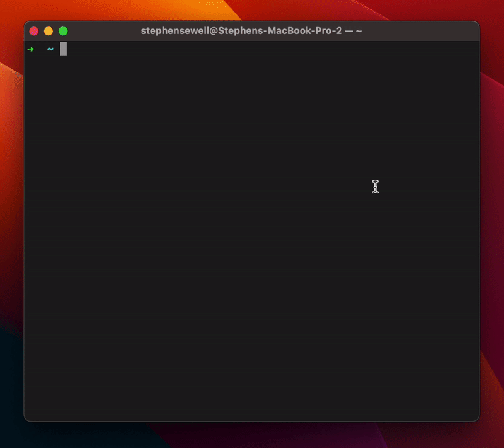Close the terminal window with red button
The height and width of the screenshot is (448, 504).
tap(33, 31)
